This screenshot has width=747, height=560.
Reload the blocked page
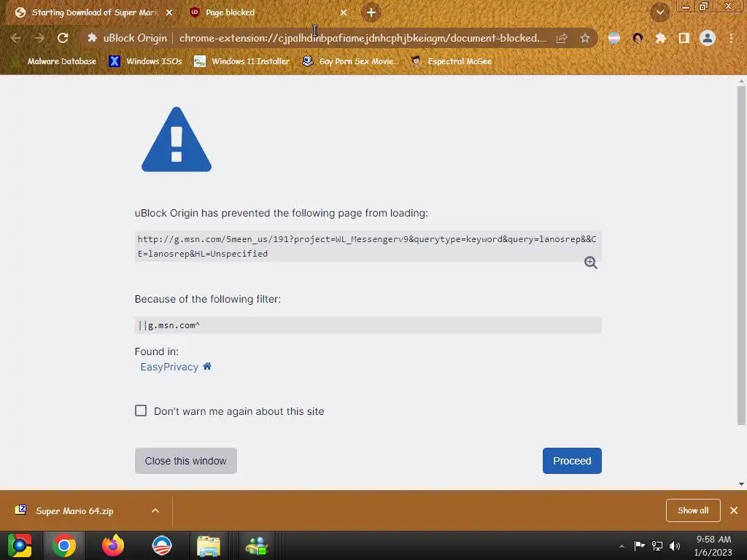pyautogui.click(x=63, y=38)
